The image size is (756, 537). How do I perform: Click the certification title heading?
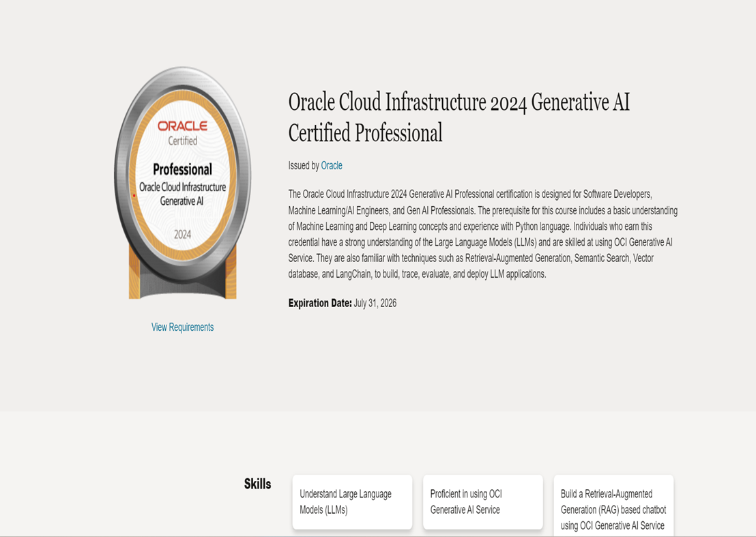(x=459, y=117)
